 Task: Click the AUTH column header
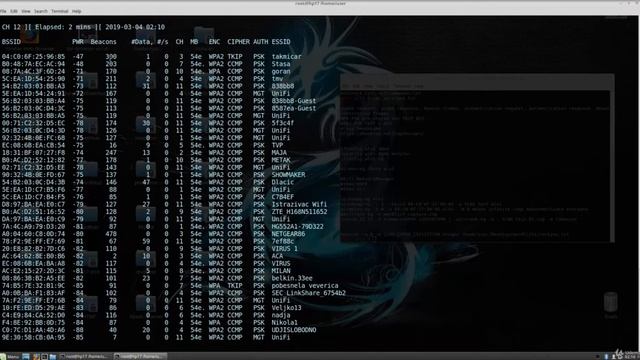point(260,42)
